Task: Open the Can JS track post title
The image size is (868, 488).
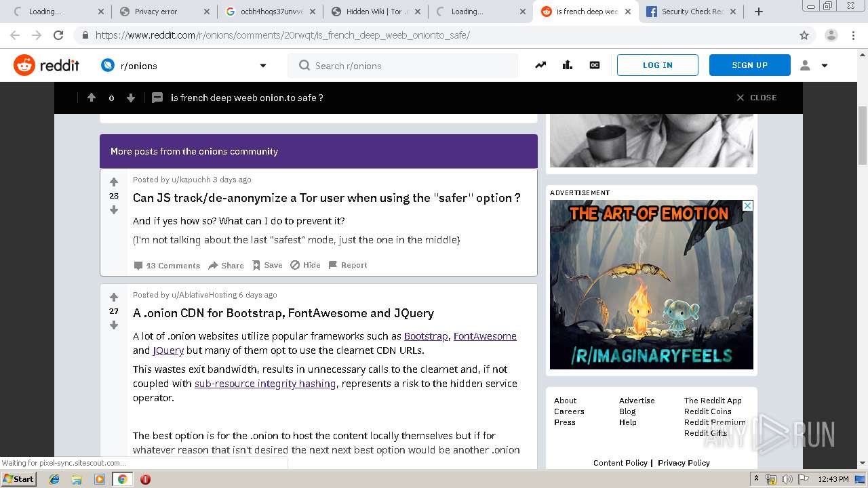Action: [x=327, y=198]
